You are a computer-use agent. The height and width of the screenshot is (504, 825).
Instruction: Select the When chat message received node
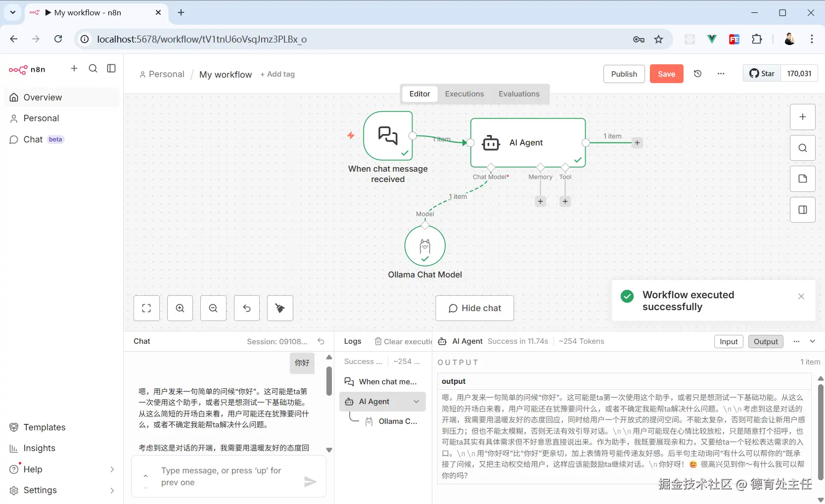388,136
